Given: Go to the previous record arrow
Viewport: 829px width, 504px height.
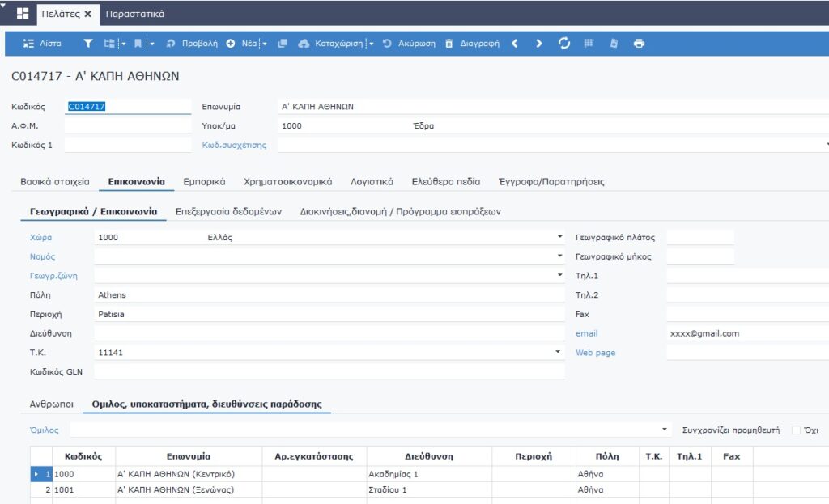Looking at the screenshot, I should click(515, 44).
